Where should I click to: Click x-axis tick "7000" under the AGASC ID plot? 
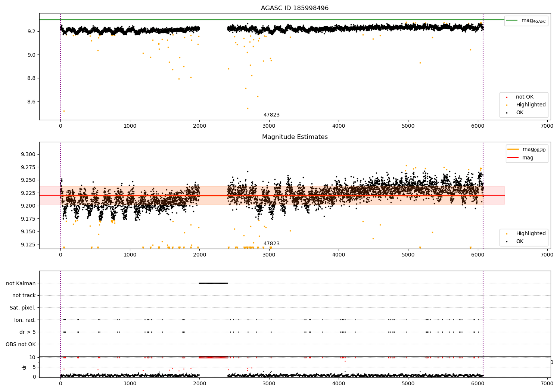(547, 126)
